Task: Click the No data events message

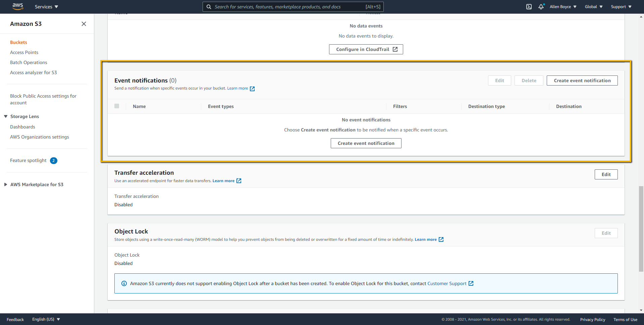Action: 366,26
